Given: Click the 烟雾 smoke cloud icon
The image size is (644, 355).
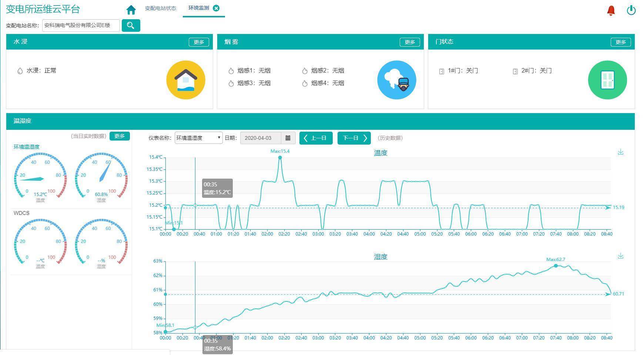Looking at the screenshot, I should [396, 80].
